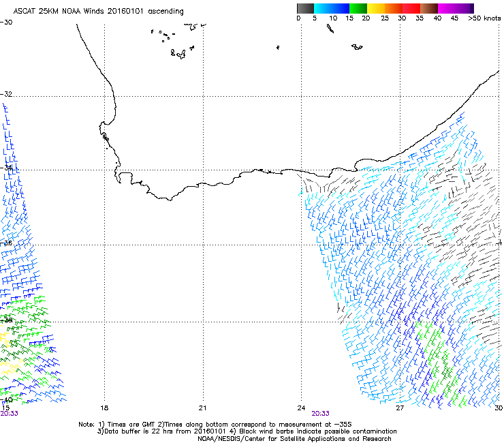Click the longitude label '24'
The width and height of the screenshot is (504, 443).
click(301, 408)
